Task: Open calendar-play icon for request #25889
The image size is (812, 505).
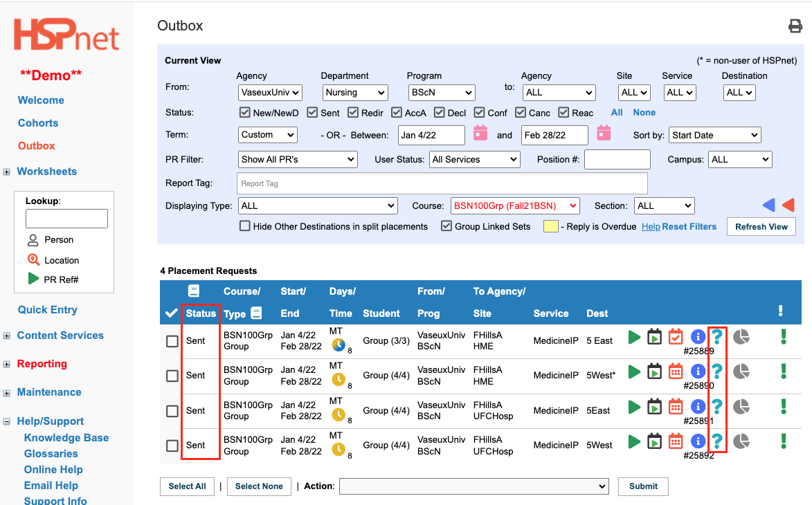Action: click(655, 337)
